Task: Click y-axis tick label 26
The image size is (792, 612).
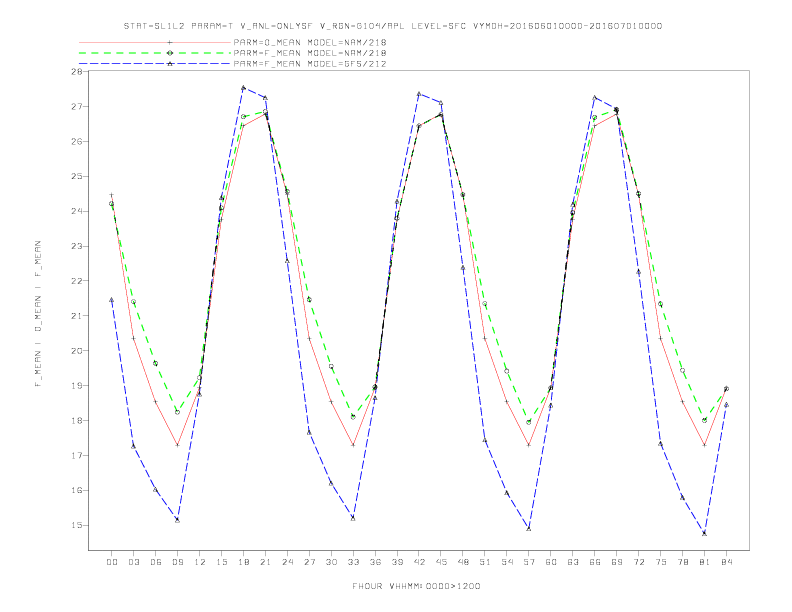Action: 77,141
